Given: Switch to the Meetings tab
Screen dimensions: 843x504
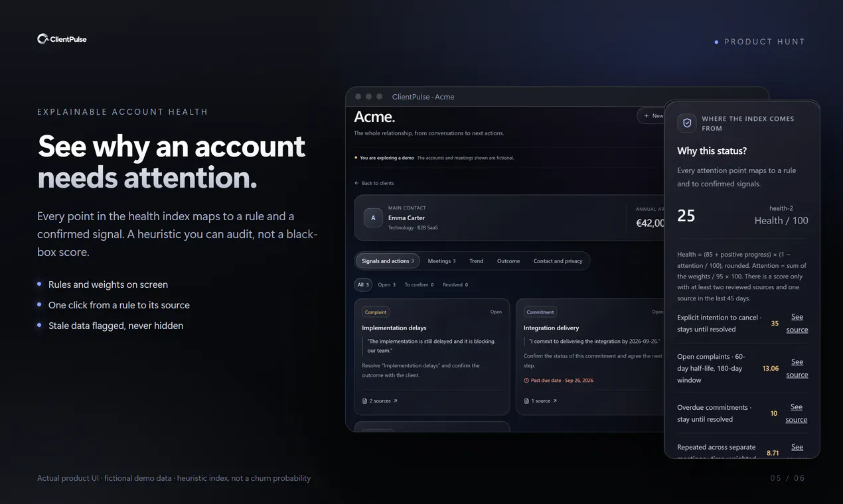Looking at the screenshot, I should [x=441, y=261].
